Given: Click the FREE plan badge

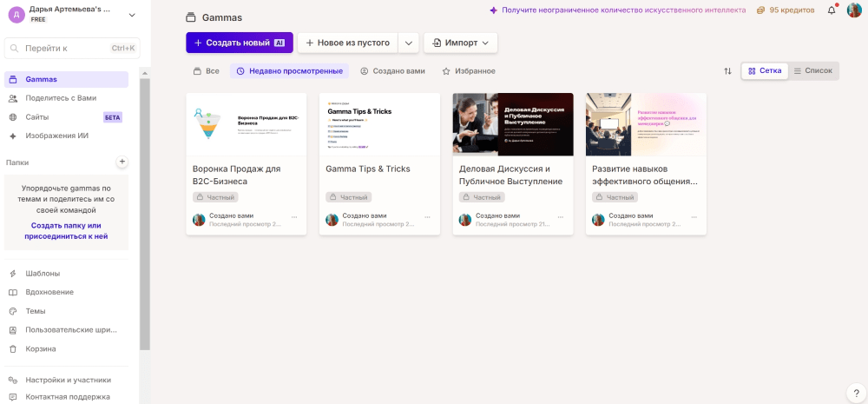Looking at the screenshot, I should pos(39,19).
